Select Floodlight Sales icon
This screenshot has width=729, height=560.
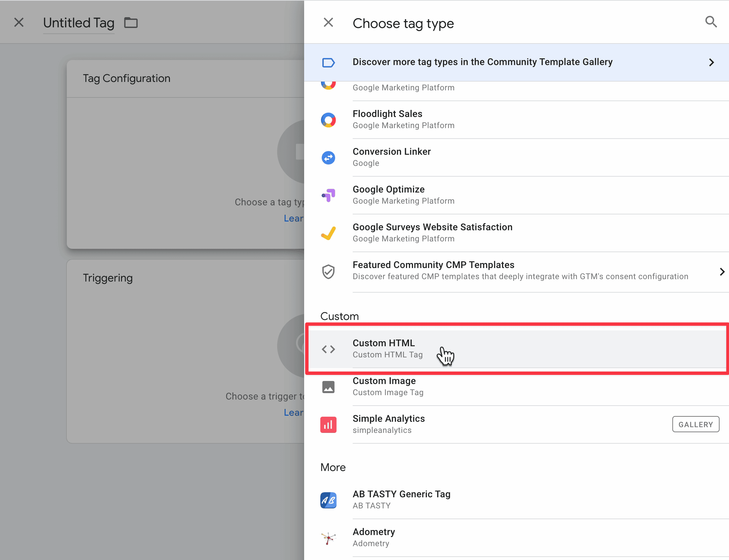328,120
